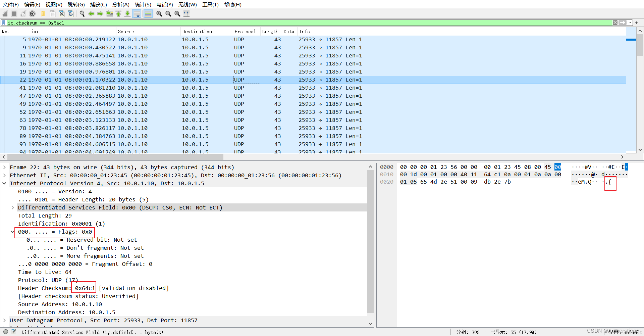Click the find packet magnifier icon
The image size is (644, 336).
82,14
